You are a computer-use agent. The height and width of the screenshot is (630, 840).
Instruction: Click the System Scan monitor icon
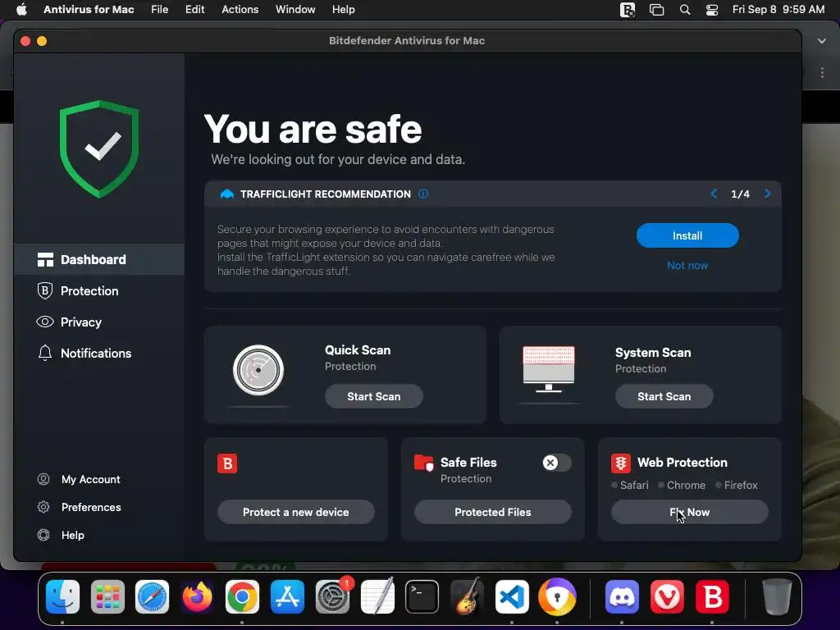point(549,369)
